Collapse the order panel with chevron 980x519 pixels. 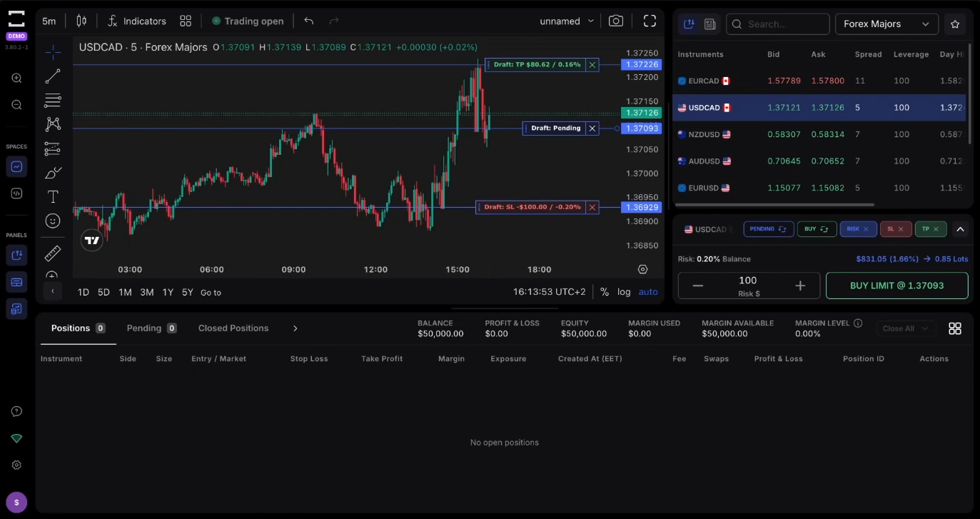pos(960,229)
